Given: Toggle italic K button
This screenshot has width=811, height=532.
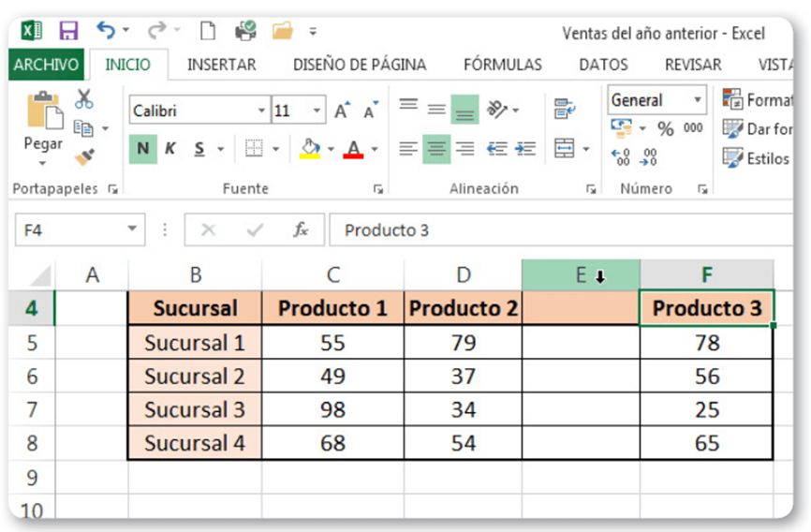Looking at the screenshot, I should pos(170,149).
